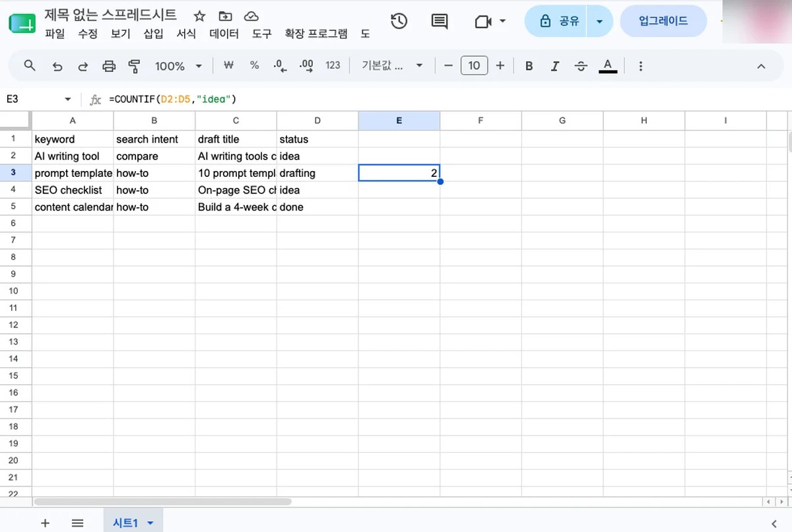Select the paint format roller
Image resolution: width=792 pixels, height=532 pixels.
(135, 66)
